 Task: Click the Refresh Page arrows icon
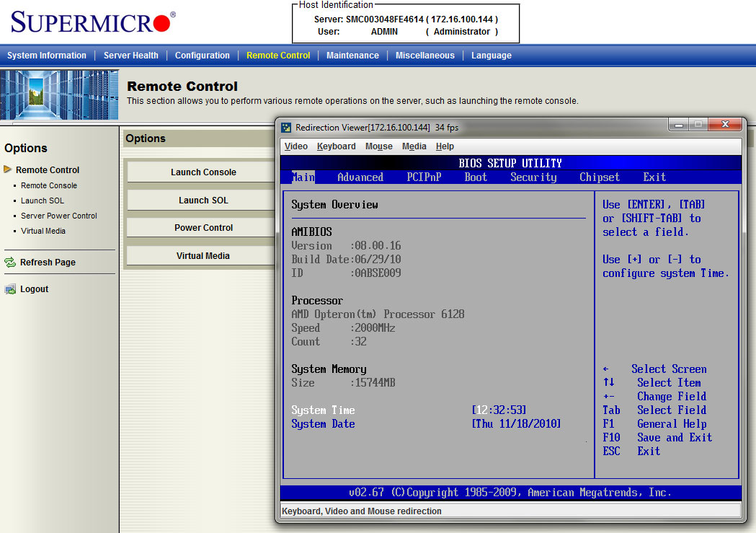(x=10, y=263)
